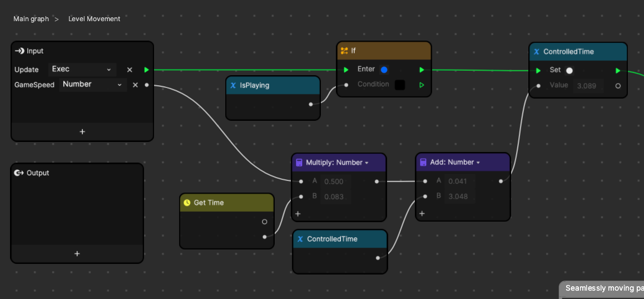
Task: Select Level Movement breadcrumb
Action: click(94, 19)
